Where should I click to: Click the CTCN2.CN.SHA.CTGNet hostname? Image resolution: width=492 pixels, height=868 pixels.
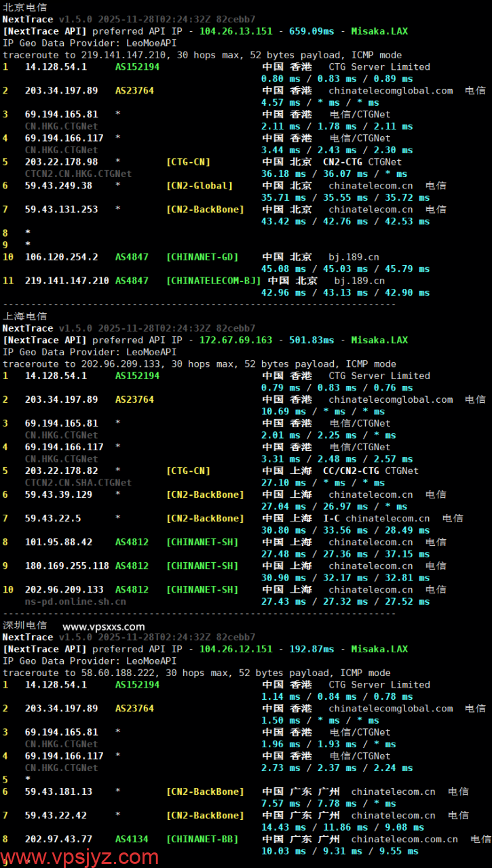click(x=78, y=483)
